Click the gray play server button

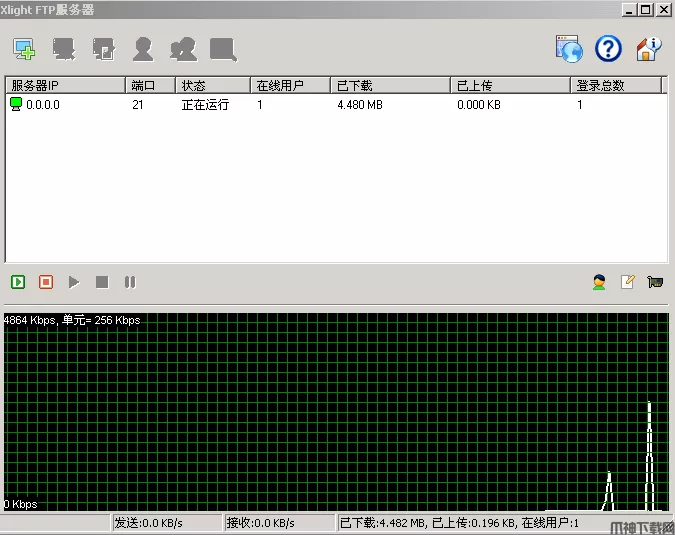coord(74,282)
